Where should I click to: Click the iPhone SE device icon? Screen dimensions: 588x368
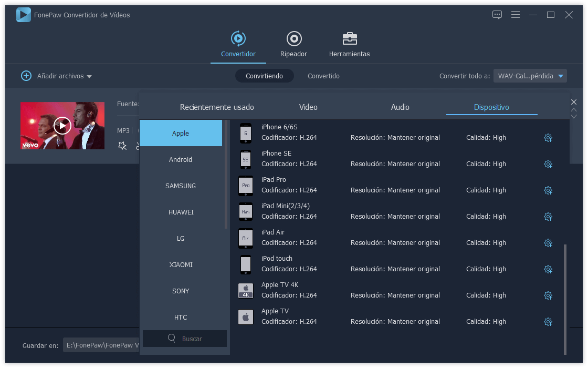coord(246,160)
